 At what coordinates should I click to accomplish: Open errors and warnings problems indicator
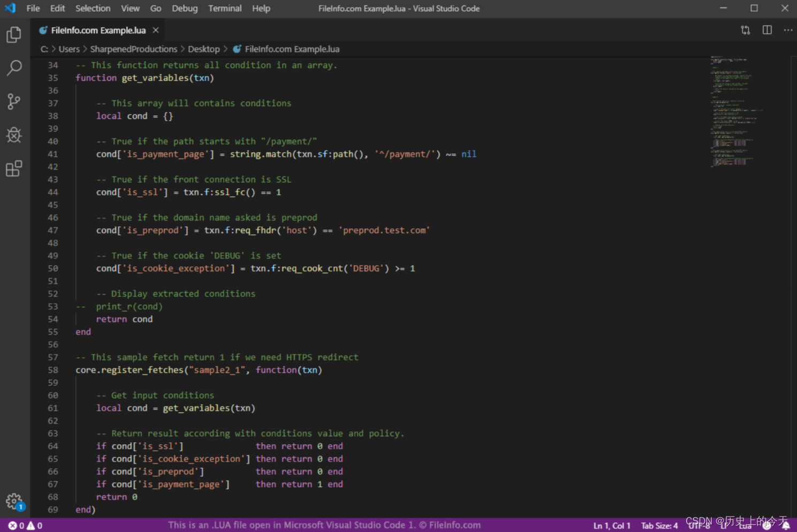[25, 526]
